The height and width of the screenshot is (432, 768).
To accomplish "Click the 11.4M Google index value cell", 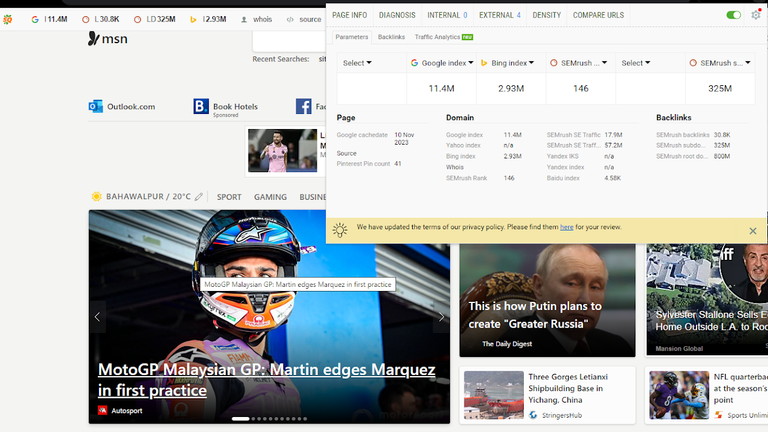I will click(x=441, y=89).
